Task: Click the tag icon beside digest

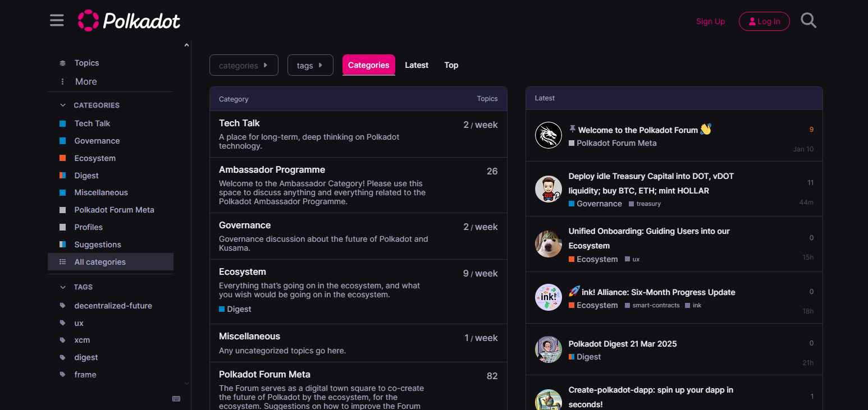Action: [x=63, y=357]
